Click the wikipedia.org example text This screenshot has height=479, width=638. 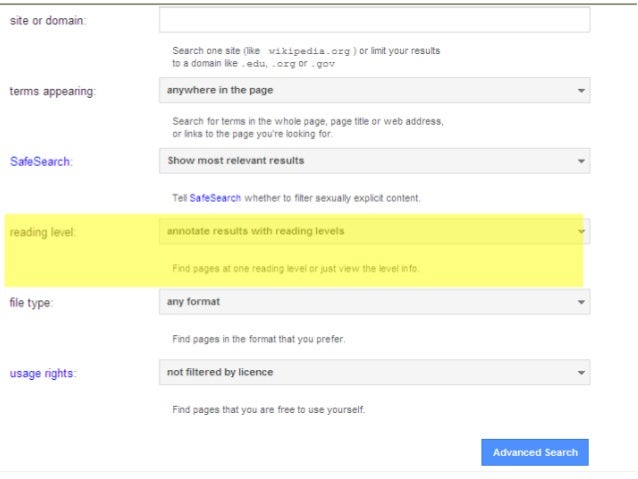pyautogui.click(x=309, y=50)
